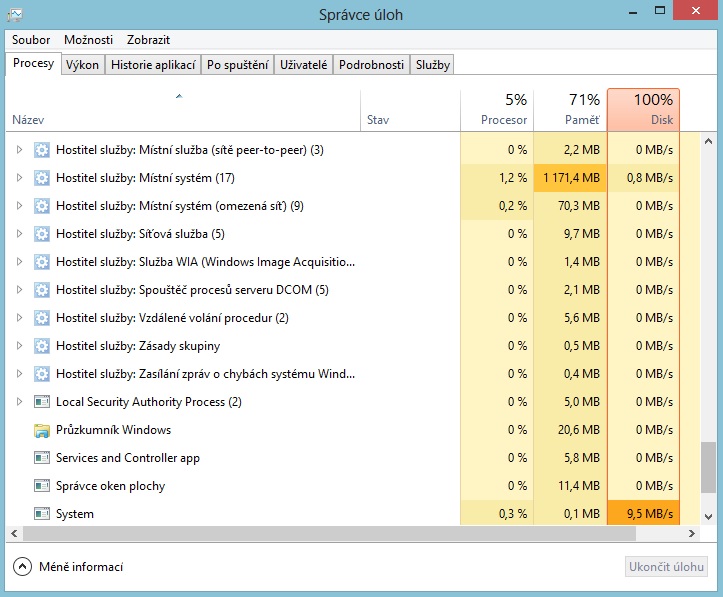Screen dimensions: 723x597
Task: Expand Hostitel služby: Spouštěč procesů serveru DCOM
Action: click(x=18, y=290)
